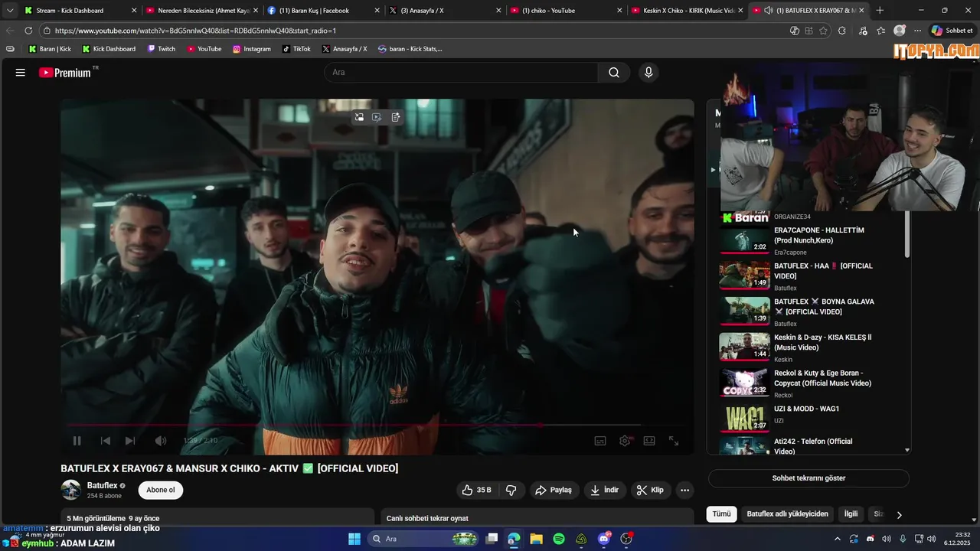Toggle subtitles in the video player
980x551 pixels.
(x=600, y=441)
